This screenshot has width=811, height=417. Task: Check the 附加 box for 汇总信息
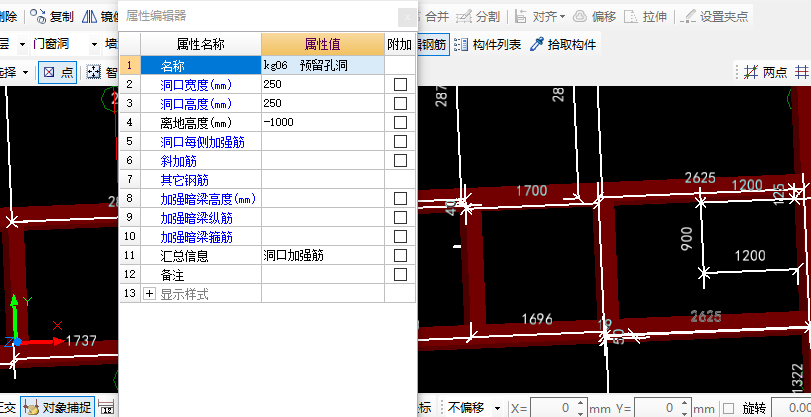[400, 256]
